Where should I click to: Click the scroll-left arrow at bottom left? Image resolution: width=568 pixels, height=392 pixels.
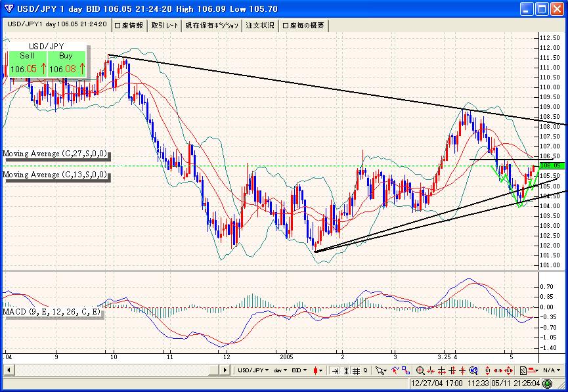(x=9, y=370)
